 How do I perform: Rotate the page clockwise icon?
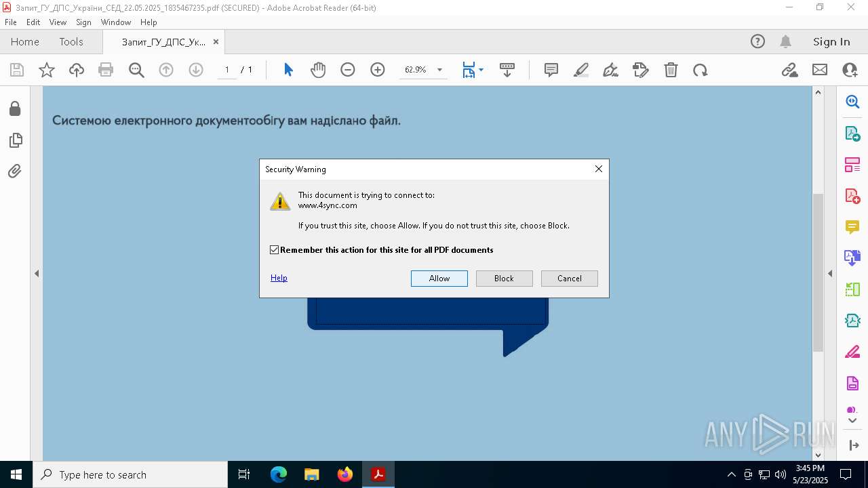click(701, 70)
